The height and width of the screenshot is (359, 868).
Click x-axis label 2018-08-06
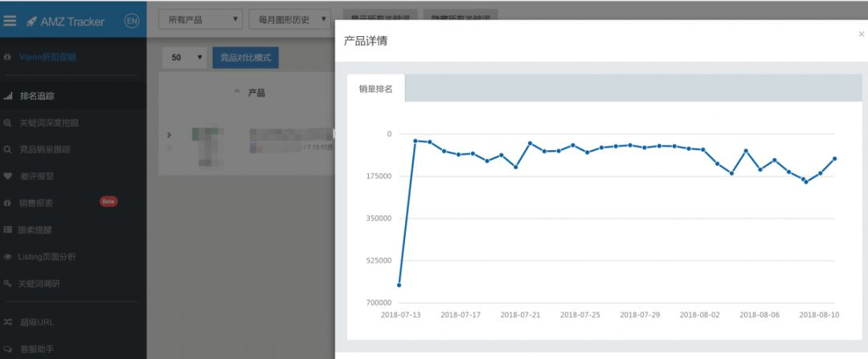pos(759,315)
